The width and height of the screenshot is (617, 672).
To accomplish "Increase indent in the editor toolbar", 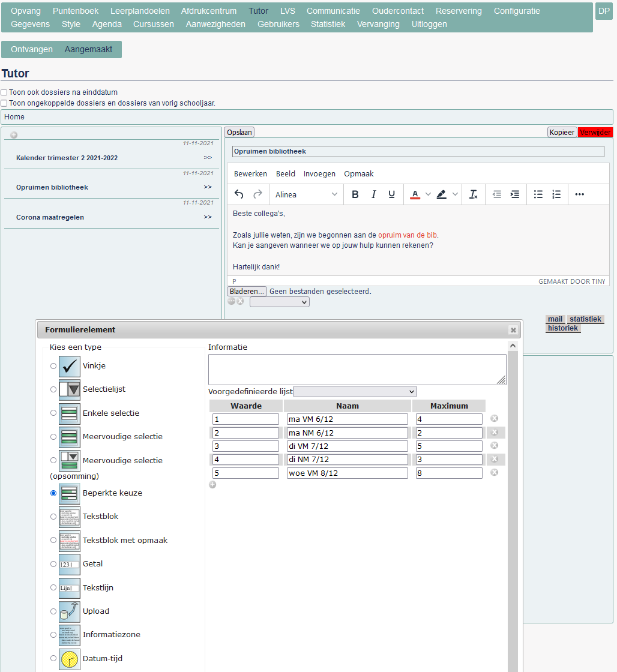I will pos(515,194).
